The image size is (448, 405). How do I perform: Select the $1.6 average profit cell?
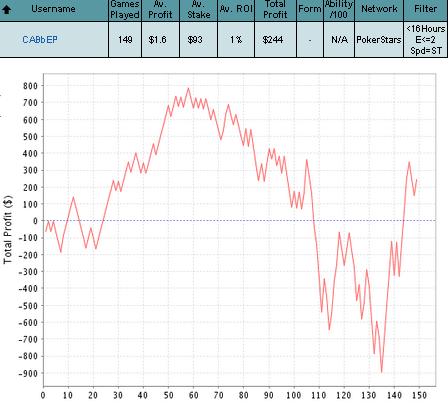[x=160, y=40]
